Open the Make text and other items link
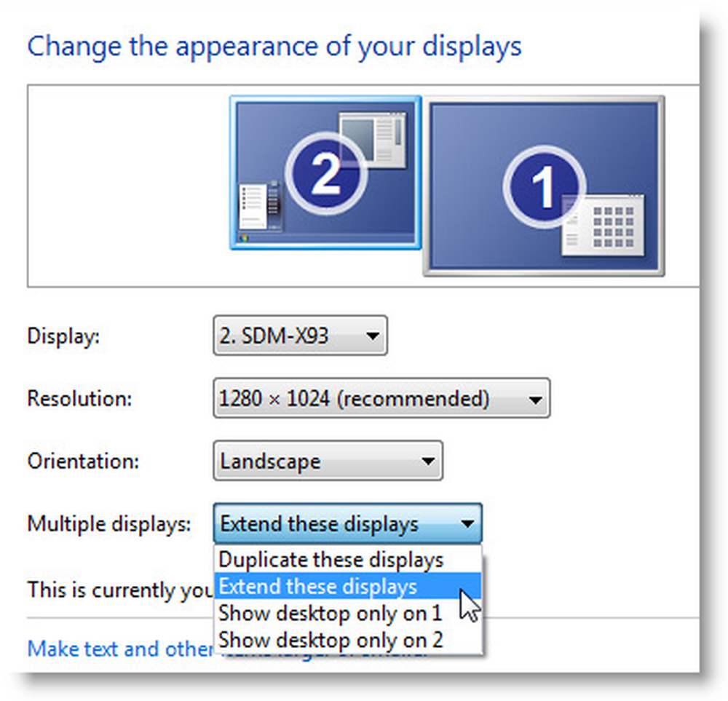The width and height of the screenshot is (728, 701). (116, 648)
